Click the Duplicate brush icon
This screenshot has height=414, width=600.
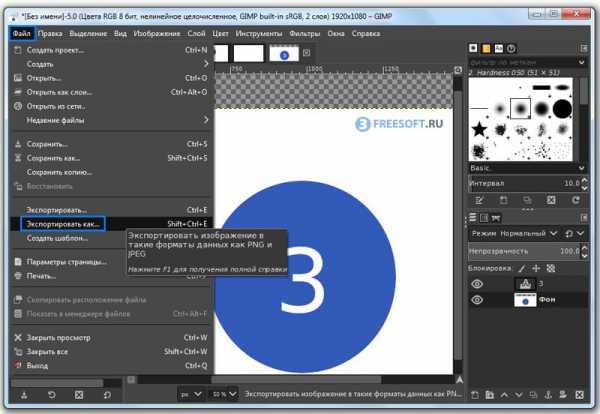coord(527,200)
